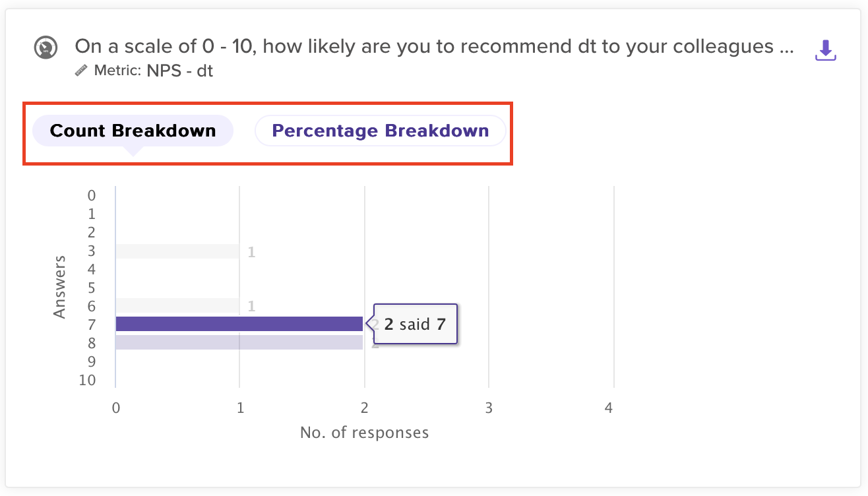Image resolution: width=868 pixels, height=496 pixels.
Task: Switch to Percentage Breakdown tab
Action: coord(381,131)
